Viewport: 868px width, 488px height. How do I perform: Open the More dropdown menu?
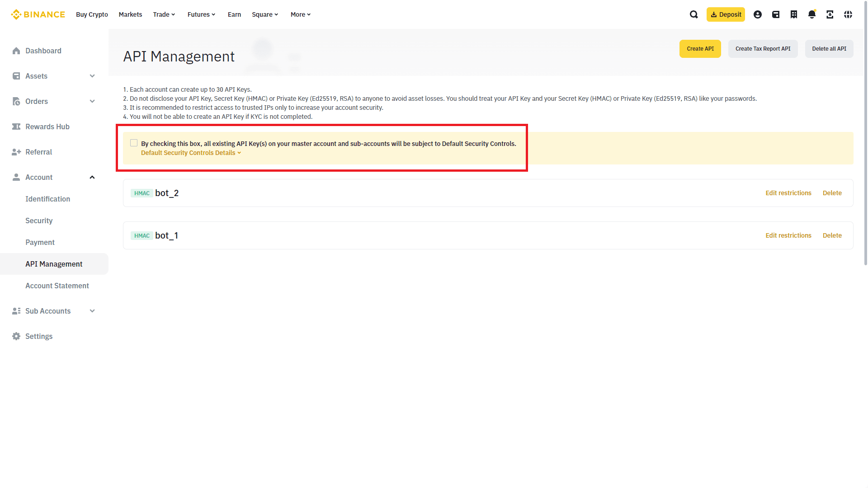[x=301, y=14]
